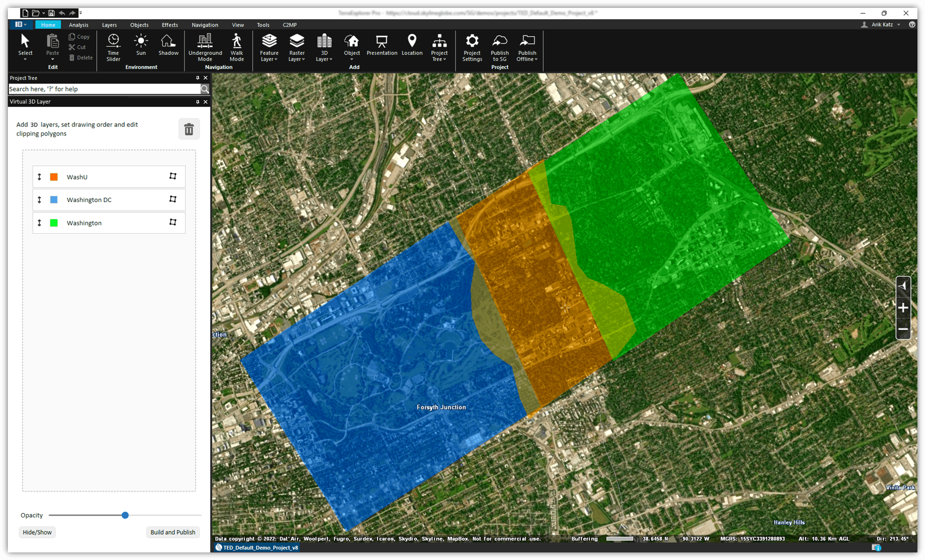
Task: Click the Opacity slider handle
Action: [x=125, y=515]
